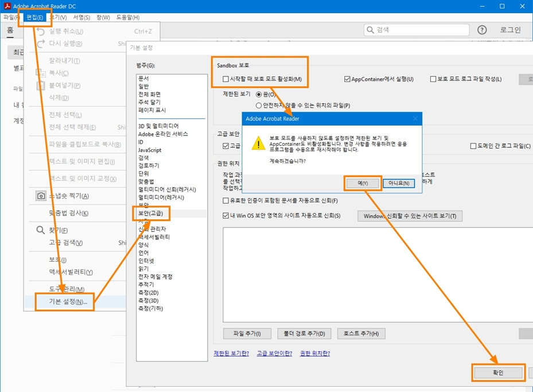Select Adobe 온라인 서비스 category
This screenshot has height=392, width=533.
click(x=163, y=134)
